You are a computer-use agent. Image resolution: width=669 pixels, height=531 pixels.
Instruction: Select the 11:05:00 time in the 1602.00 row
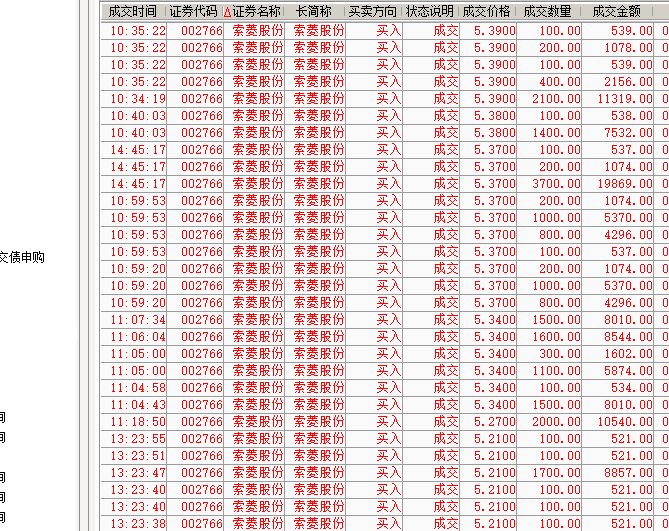click(134, 354)
